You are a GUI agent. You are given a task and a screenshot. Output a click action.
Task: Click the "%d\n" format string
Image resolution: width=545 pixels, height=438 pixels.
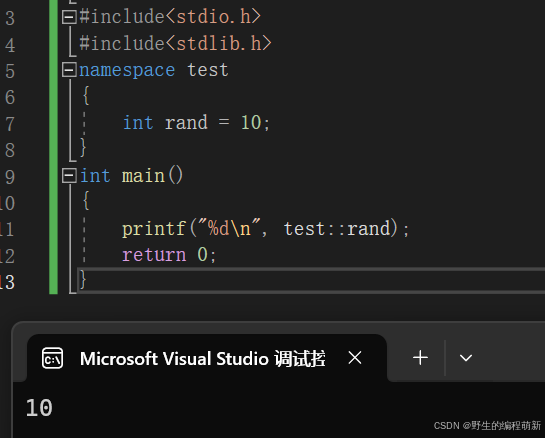pyautogui.click(x=229, y=228)
